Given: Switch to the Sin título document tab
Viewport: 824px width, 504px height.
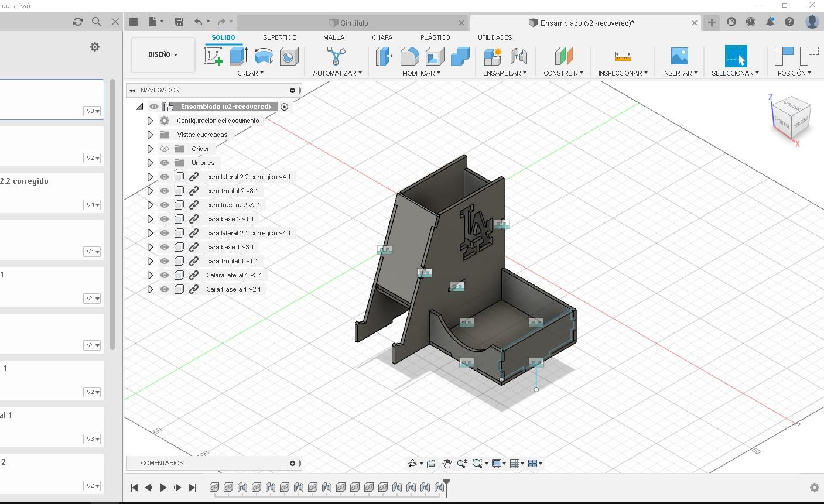Looking at the screenshot, I should [353, 23].
